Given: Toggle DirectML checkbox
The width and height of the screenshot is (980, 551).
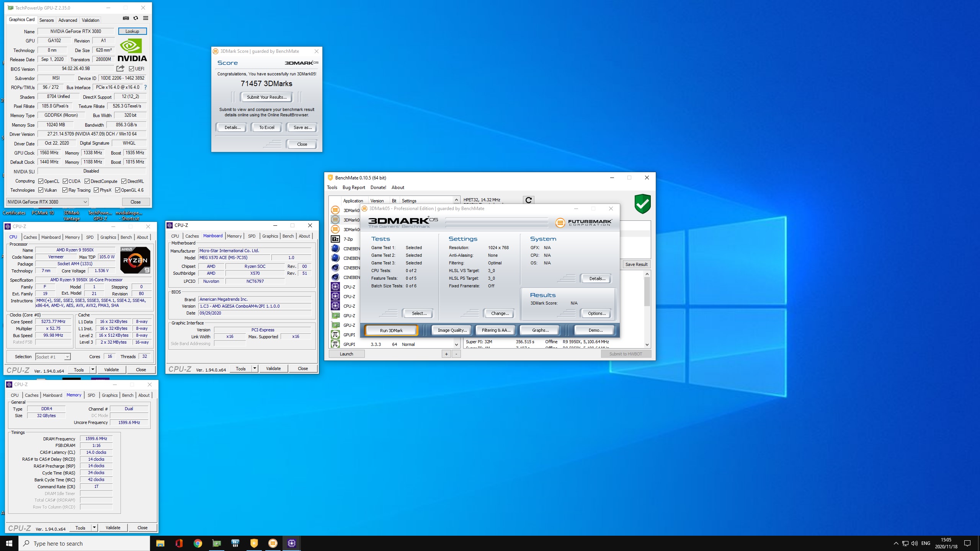Looking at the screenshot, I should (124, 181).
